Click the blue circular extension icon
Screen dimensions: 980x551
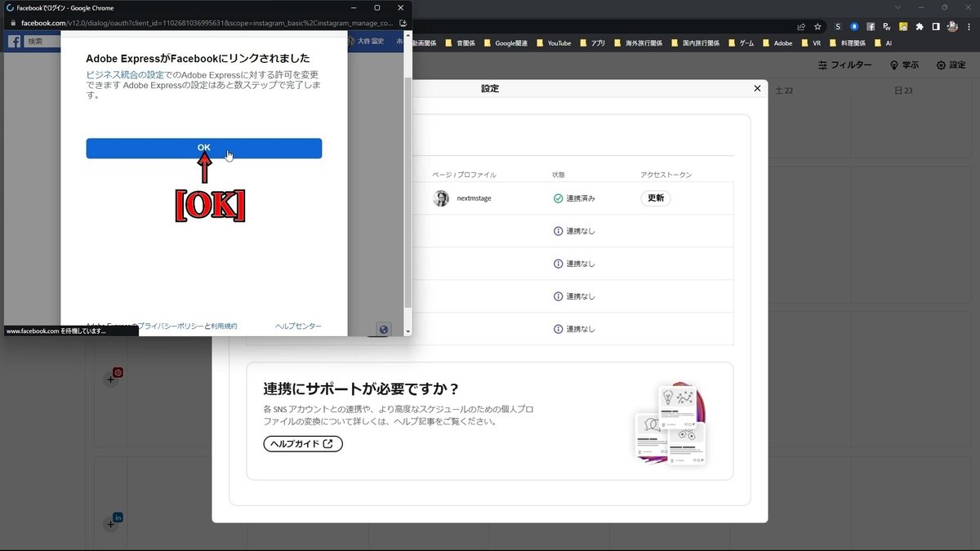pyautogui.click(x=854, y=26)
